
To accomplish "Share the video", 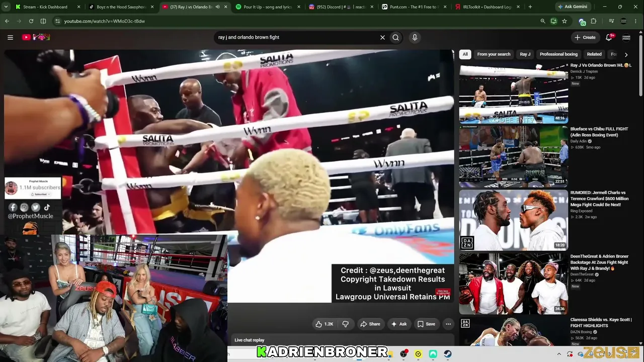I will click(370, 324).
